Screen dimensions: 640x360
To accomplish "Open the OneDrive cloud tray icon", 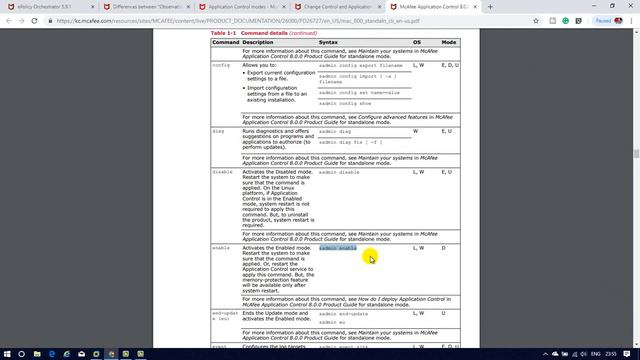I will (555, 354).
